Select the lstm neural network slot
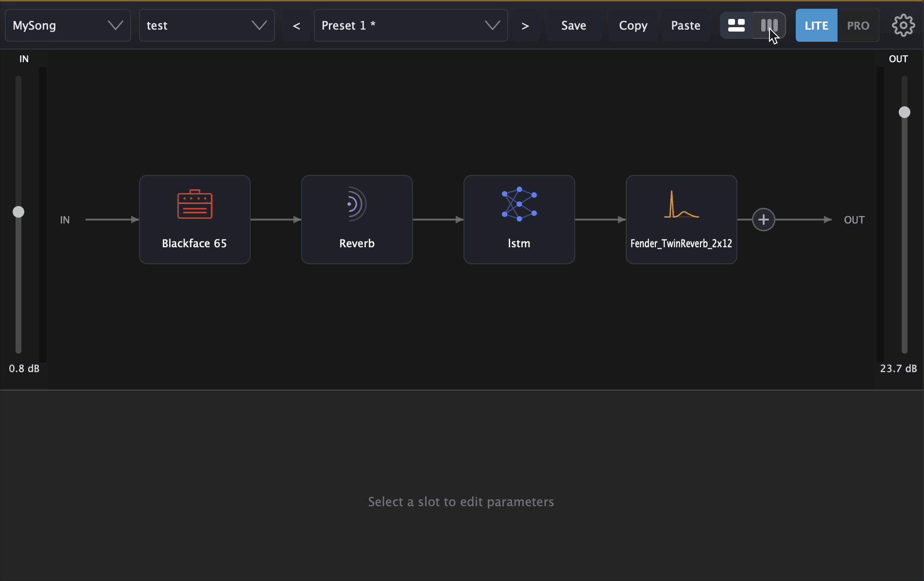924x581 pixels. [519, 220]
